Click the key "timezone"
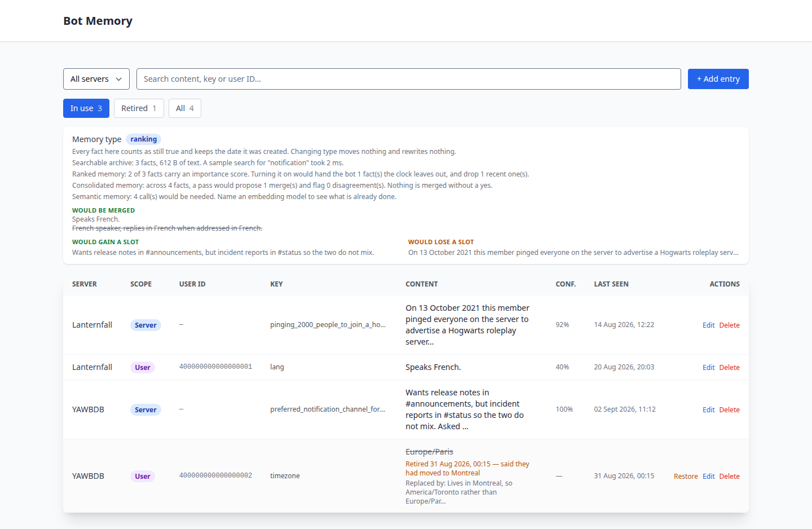Viewport: 812px width, 529px height. click(x=285, y=476)
